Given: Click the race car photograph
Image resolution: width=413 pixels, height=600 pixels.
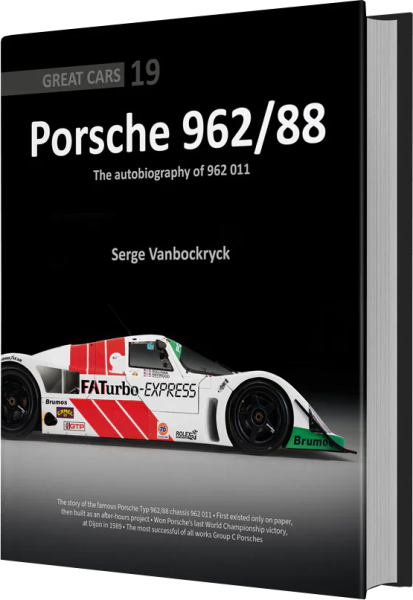Looking at the screenshot, I should coord(178,394).
